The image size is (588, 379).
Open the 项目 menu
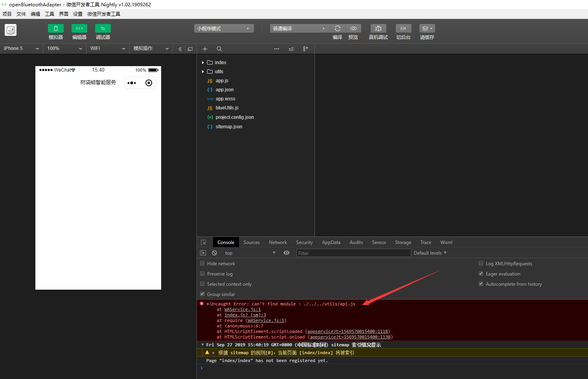point(7,14)
